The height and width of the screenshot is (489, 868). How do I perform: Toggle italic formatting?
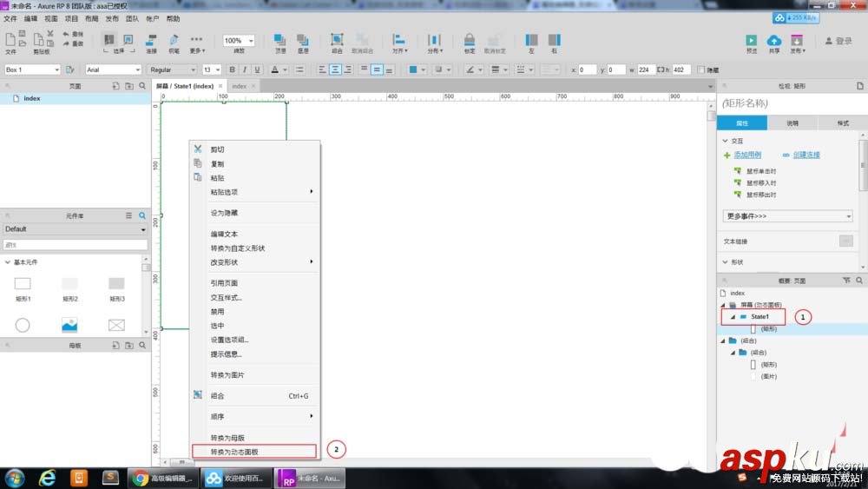(x=244, y=69)
